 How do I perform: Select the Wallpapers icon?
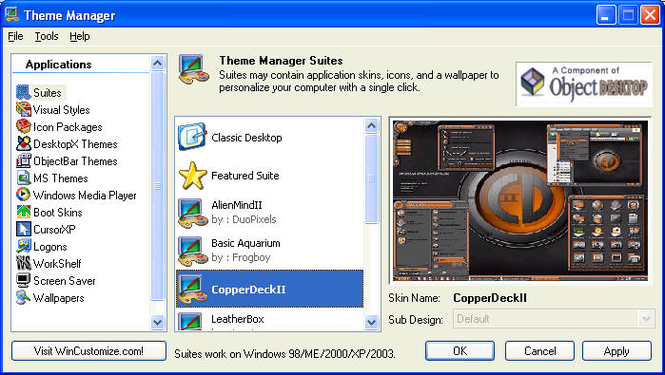click(x=23, y=297)
